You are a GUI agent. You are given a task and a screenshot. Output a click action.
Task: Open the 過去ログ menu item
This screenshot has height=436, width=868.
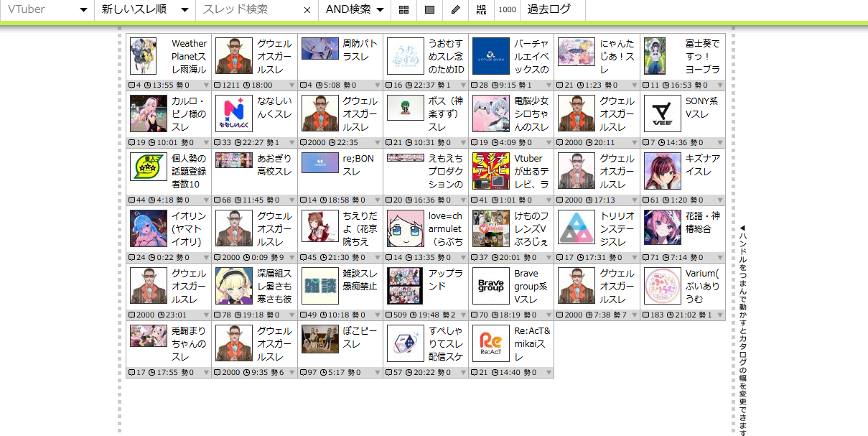(549, 10)
